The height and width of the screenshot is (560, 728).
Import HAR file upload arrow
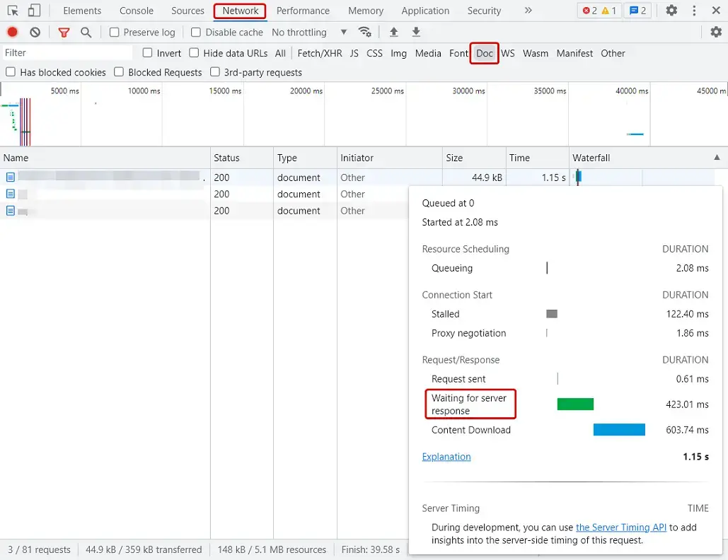pyautogui.click(x=393, y=32)
